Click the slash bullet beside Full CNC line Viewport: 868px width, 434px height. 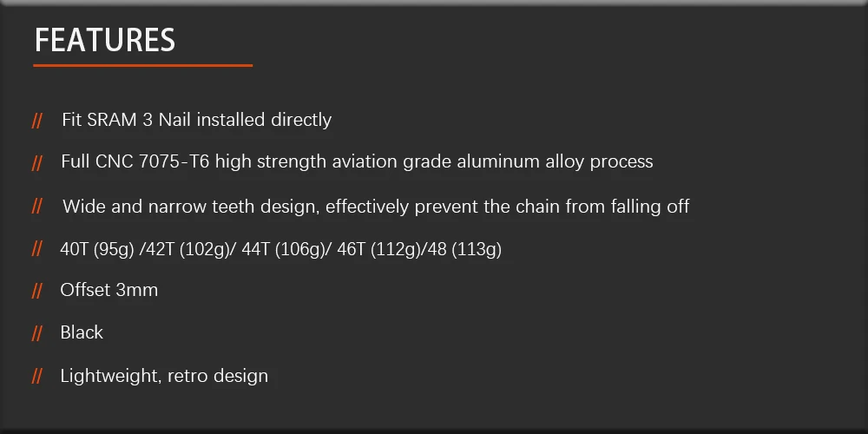click(37, 163)
